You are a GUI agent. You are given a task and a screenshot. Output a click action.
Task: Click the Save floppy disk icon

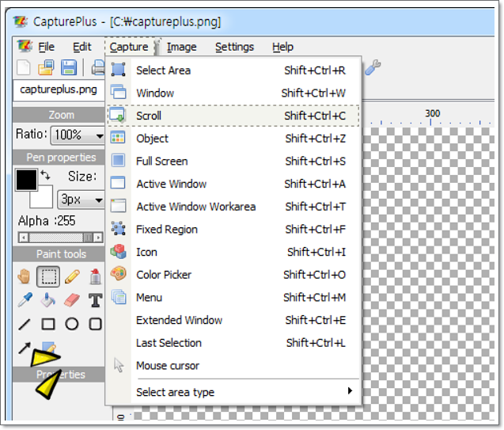click(69, 67)
